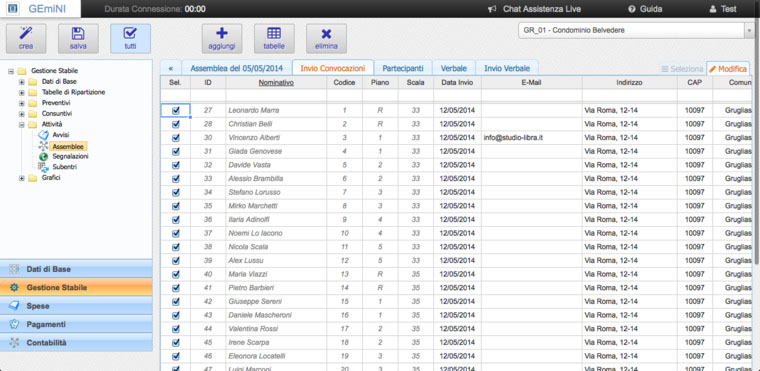Select Avvisi in the tree
Image resolution: width=760 pixels, height=371 pixels.
click(61, 135)
